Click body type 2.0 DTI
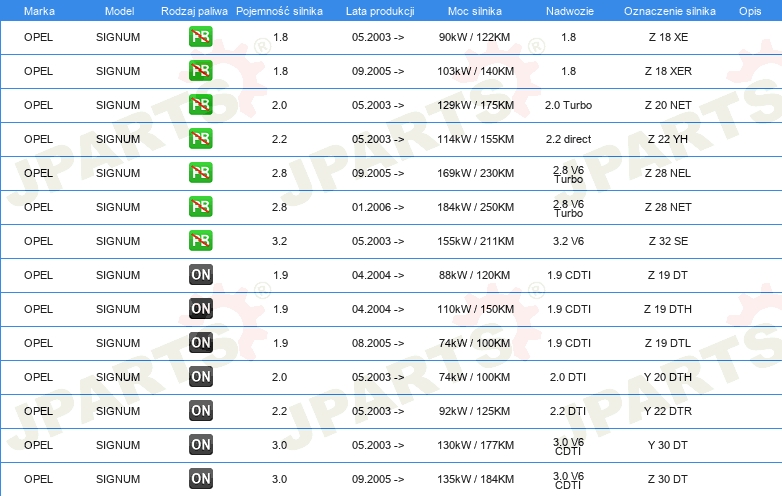 click(x=568, y=377)
